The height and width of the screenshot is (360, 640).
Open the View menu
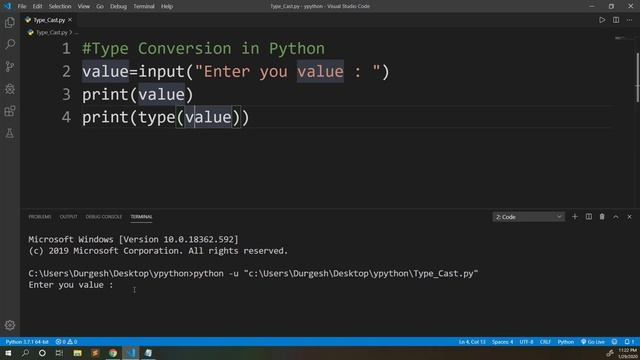[84, 6]
